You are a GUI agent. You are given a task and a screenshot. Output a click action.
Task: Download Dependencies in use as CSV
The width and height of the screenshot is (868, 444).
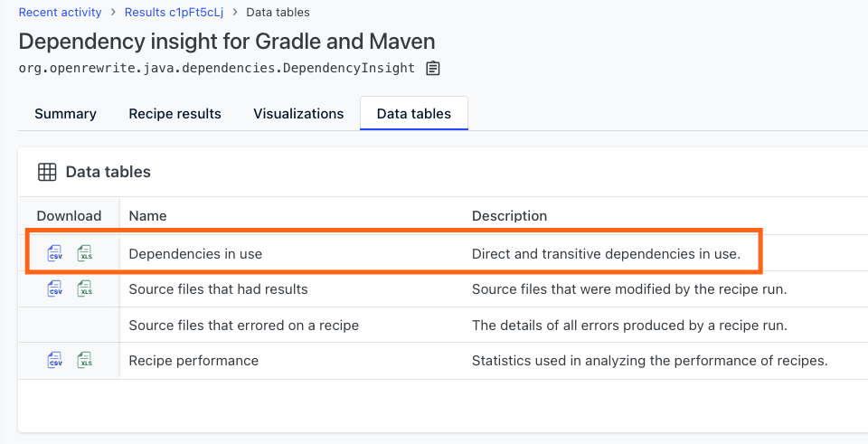[x=55, y=253]
